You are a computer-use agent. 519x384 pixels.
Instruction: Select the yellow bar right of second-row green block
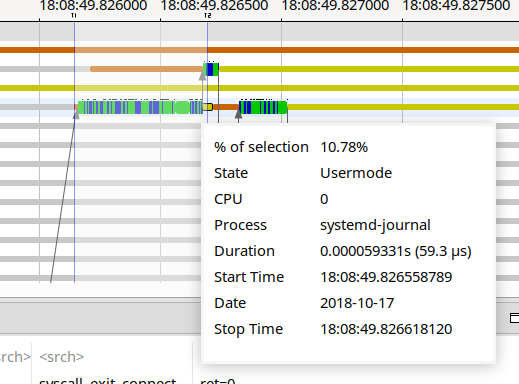[x=369, y=69]
